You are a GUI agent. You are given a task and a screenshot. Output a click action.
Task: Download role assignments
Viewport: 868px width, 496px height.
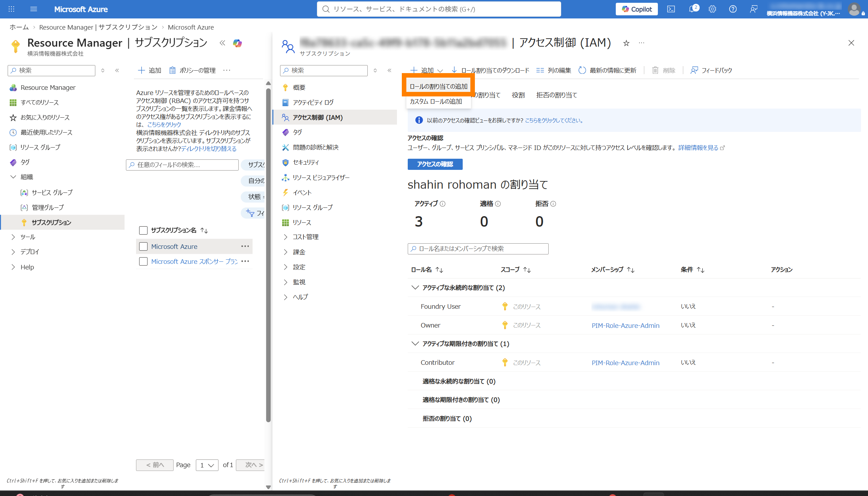point(490,70)
